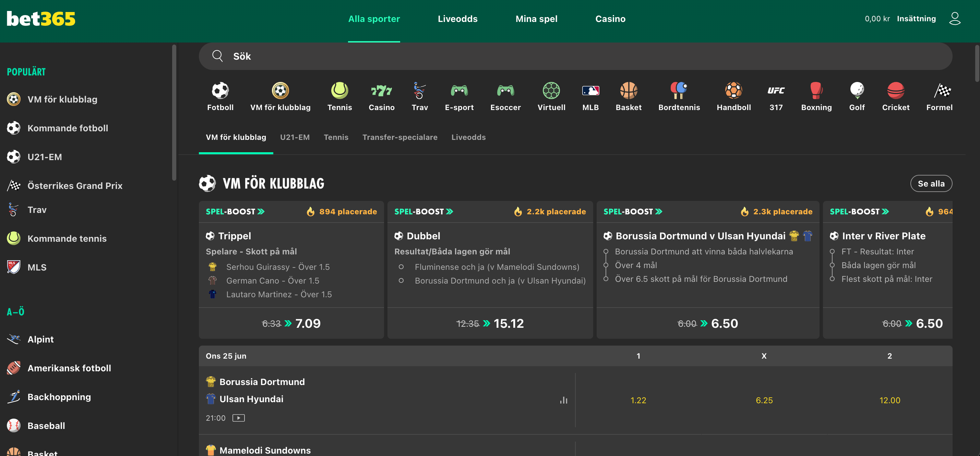Switch to the Liveodds top navigation tab
980x456 pixels.
tap(457, 19)
